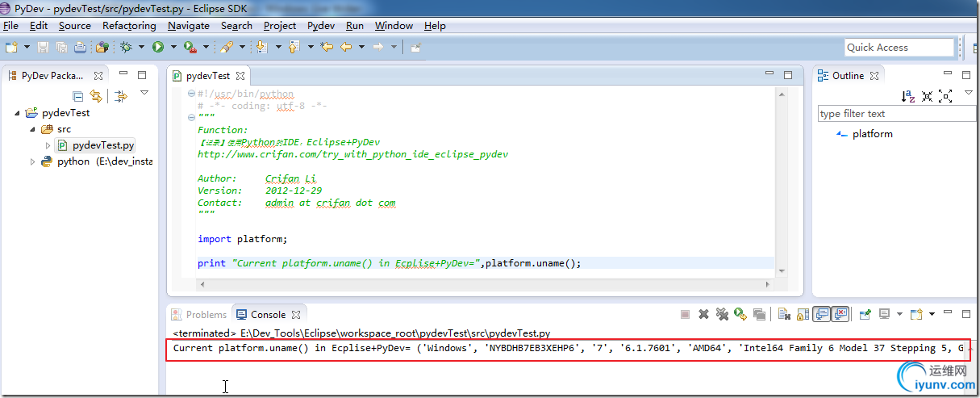Fold the docstring block in the editor
The height and width of the screenshot is (398, 980).
pyautogui.click(x=190, y=118)
